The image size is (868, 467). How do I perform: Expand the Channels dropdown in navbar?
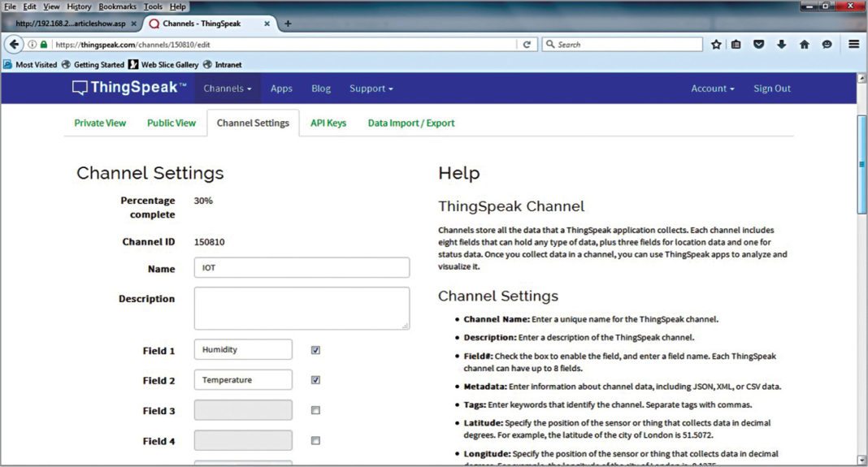[x=227, y=89]
